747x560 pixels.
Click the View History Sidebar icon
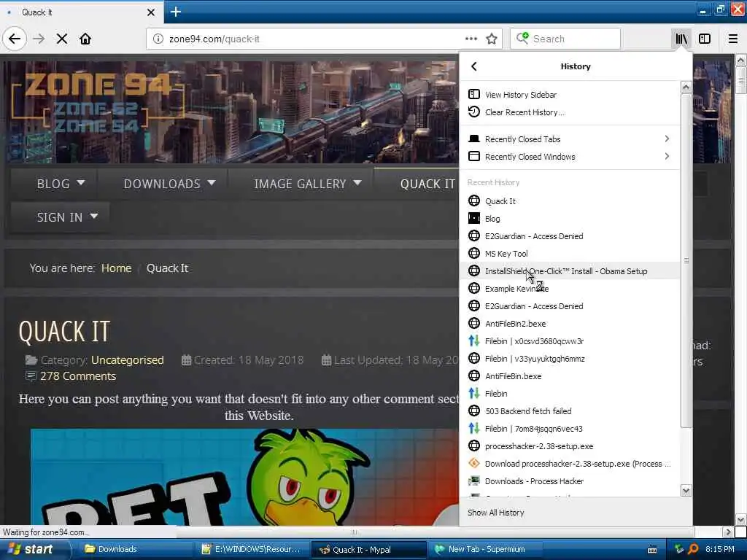pos(473,94)
